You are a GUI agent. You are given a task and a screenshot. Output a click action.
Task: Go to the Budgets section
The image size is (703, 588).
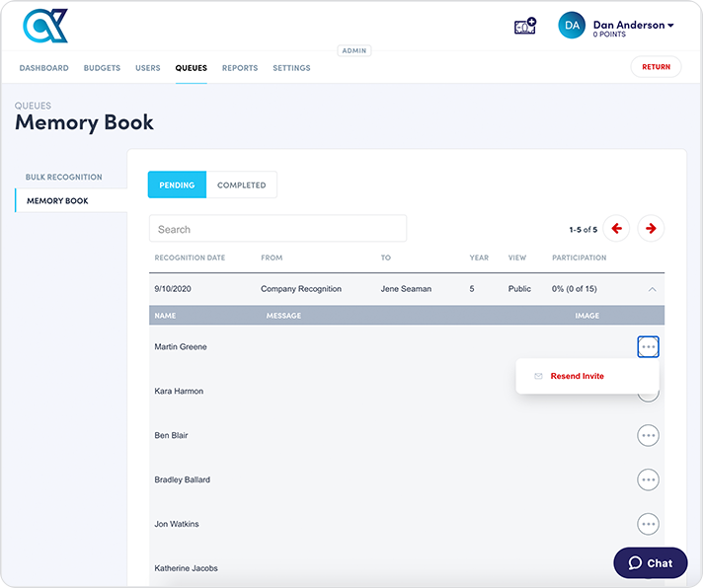(x=102, y=68)
